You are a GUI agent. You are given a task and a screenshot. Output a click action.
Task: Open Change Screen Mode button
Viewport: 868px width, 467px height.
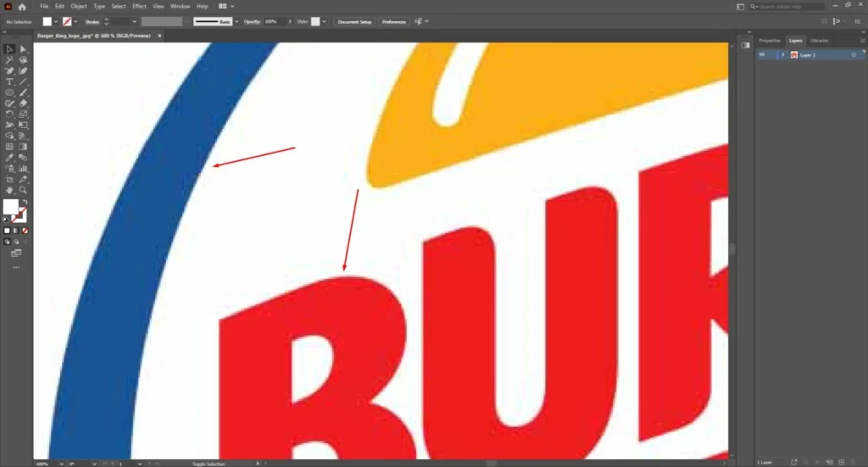coord(16,253)
